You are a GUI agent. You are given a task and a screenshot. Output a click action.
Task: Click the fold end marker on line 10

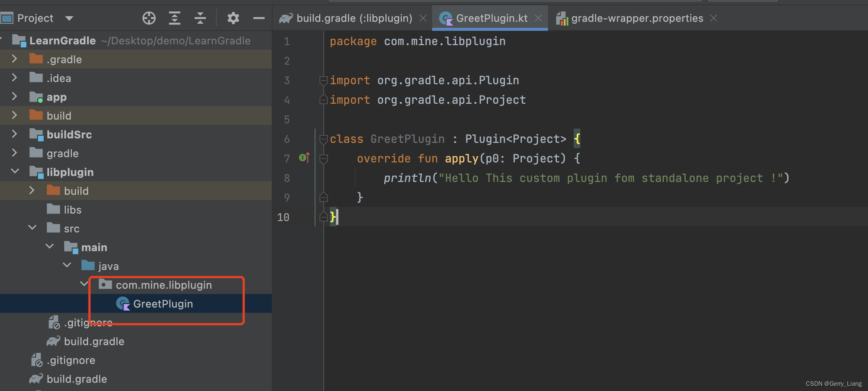(323, 217)
